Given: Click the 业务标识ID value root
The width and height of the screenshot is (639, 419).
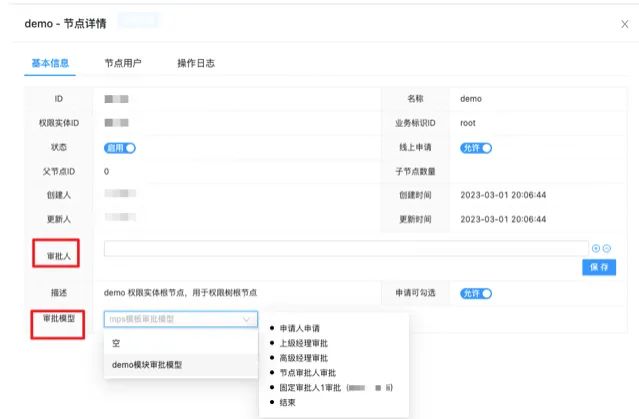Looking at the screenshot, I should [468, 123].
